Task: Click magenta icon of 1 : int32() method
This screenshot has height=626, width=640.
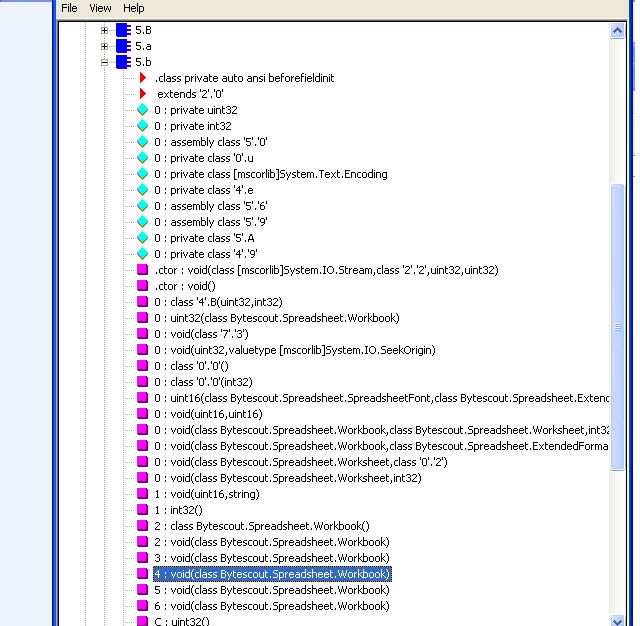Action: [142, 510]
